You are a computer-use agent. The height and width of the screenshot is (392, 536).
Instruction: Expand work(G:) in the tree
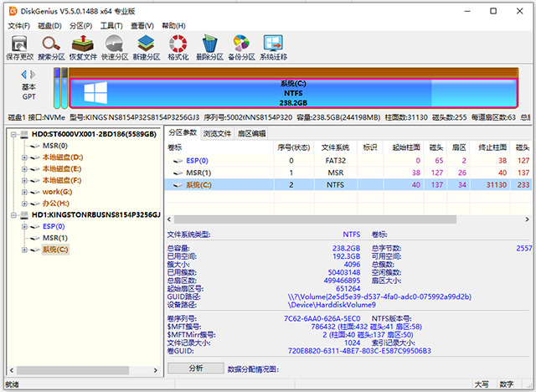(24, 192)
